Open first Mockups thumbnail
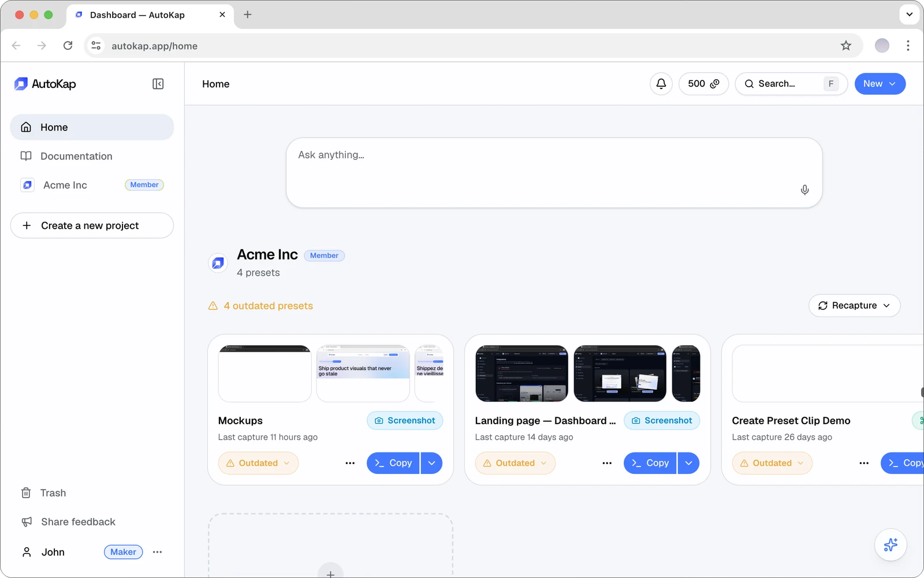The width and height of the screenshot is (924, 578). pyautogui.click(x=265, y=373)
